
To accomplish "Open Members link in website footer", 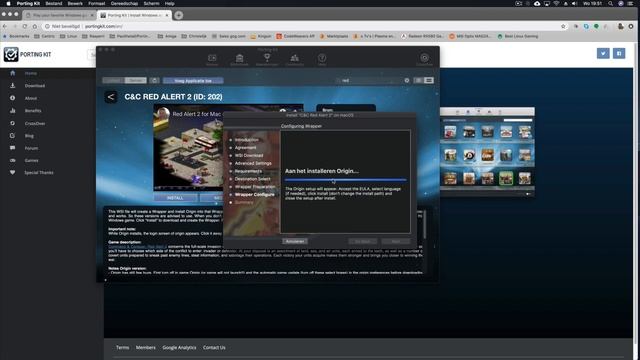I will pos(146,347).
